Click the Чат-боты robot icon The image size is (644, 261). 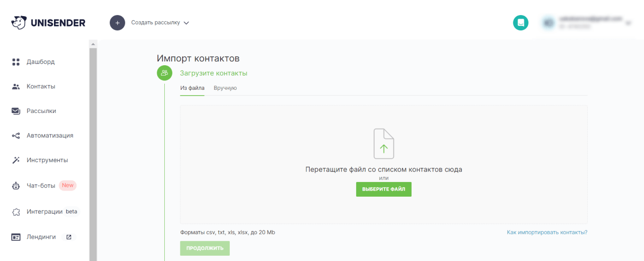tap(16, 186)
